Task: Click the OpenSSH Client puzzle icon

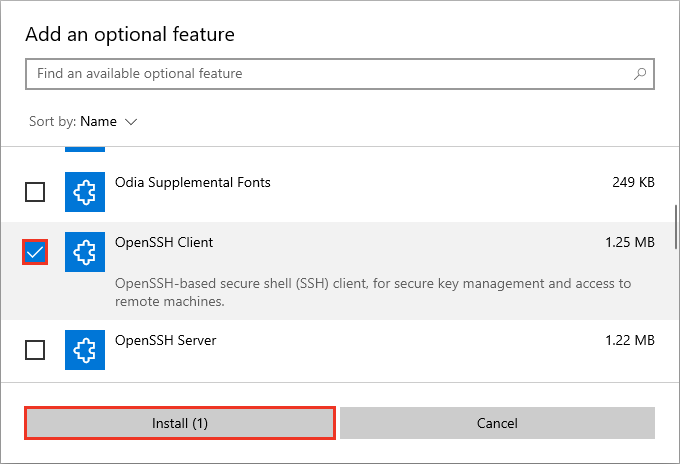Action: coord(85,252)
